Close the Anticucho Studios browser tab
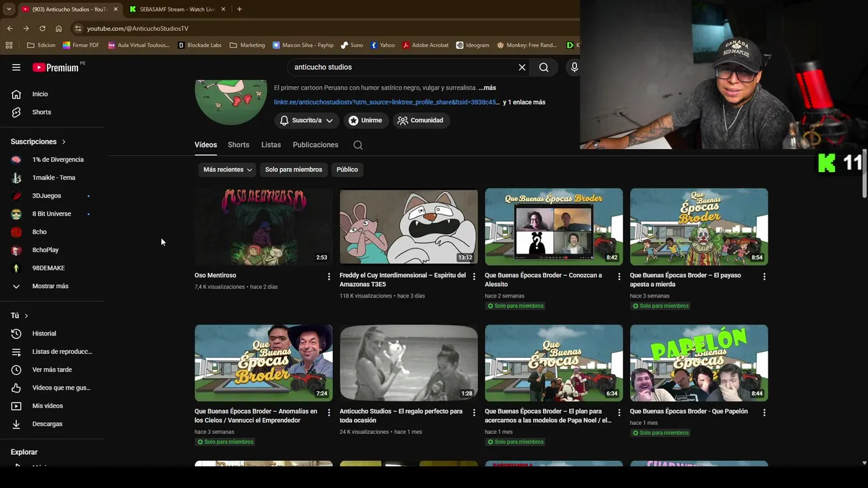This screenshot has width=868, height=488. (x=115, y=9)
